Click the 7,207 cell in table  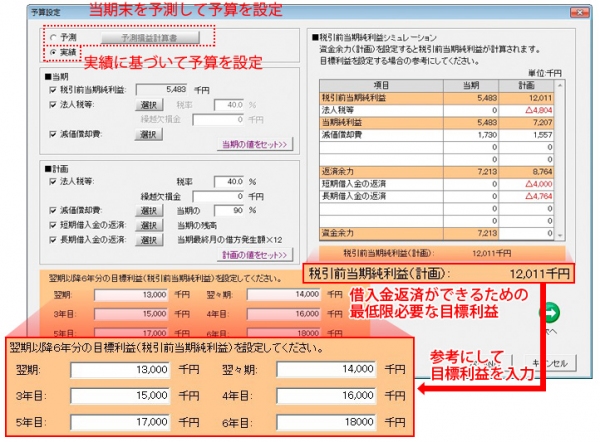click(527, 122)
